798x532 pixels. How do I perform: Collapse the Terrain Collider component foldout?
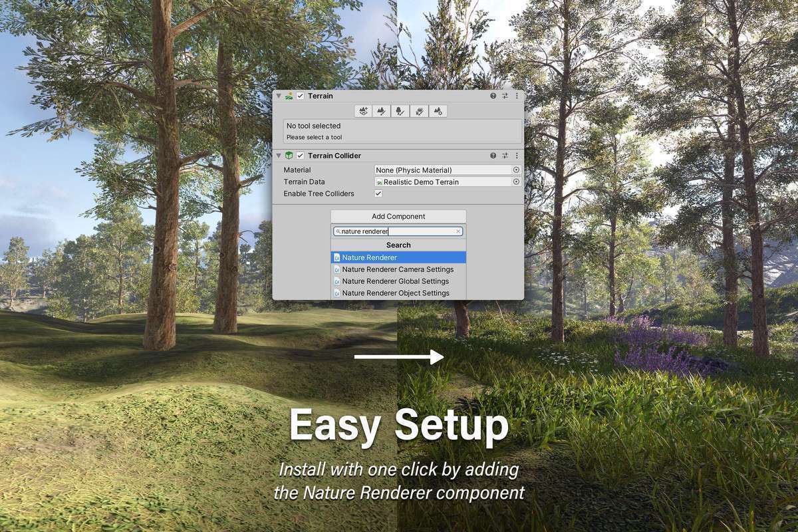click(279, 155)
